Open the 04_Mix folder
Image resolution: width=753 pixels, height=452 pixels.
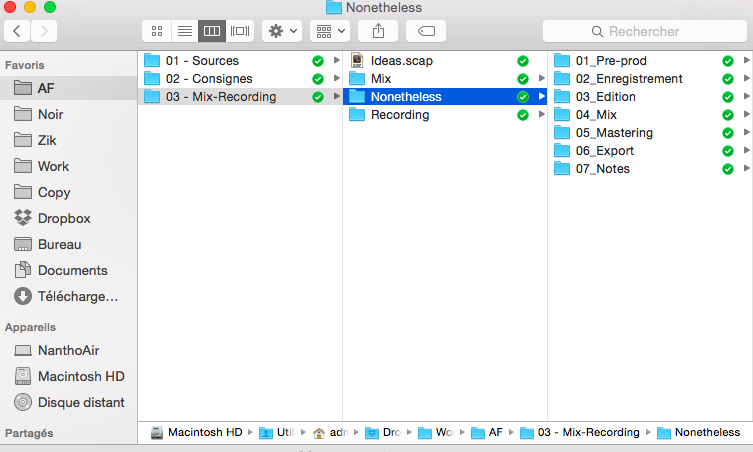[x=650, y=115]
